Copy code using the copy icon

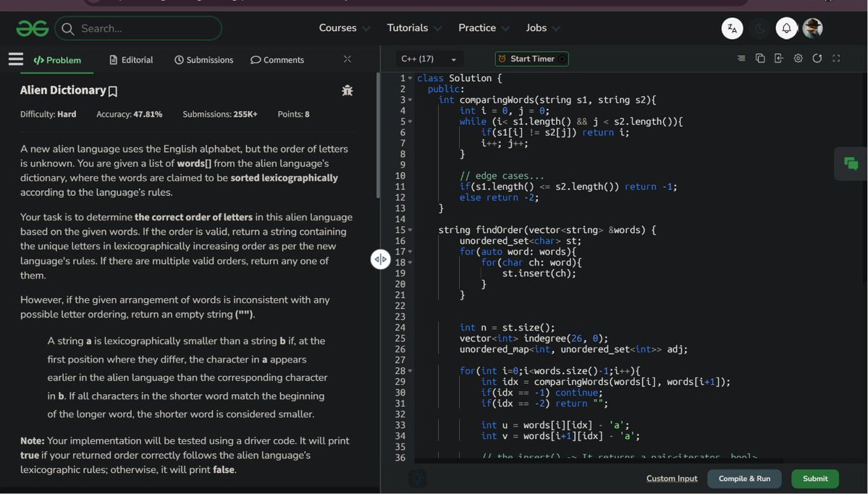(x=760, y=58)
